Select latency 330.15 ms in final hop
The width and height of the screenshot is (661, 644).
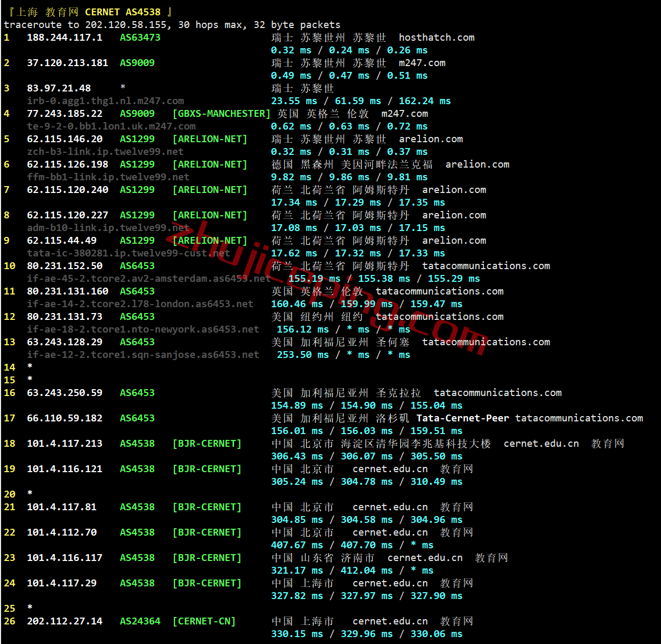point(297,634)
